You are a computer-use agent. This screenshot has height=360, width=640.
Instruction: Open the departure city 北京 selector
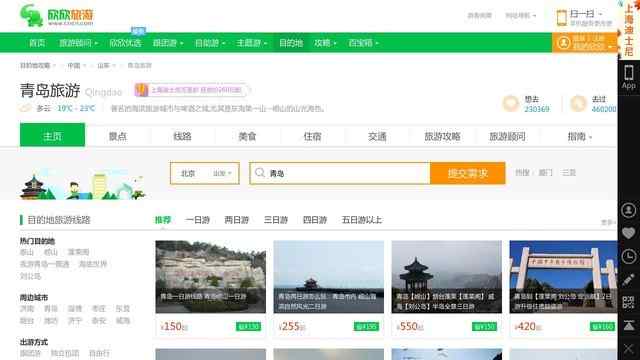(x=204, y=173)
